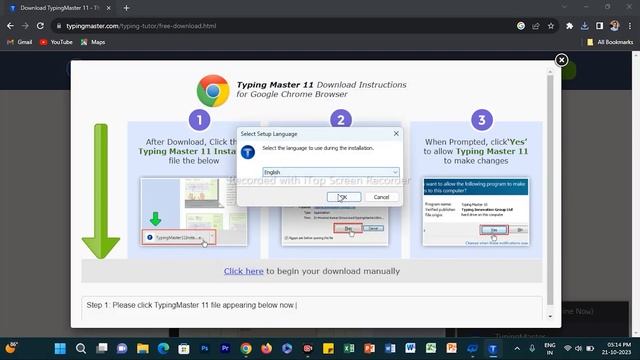This screenshot has height=360, width=640.
Task: Open Microsoft Store from taskbar
Action: [x=184, y=349]
